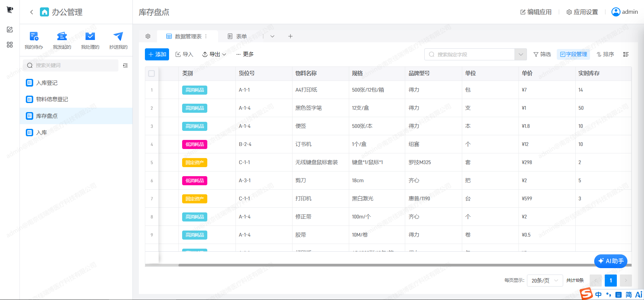The width and height of the screenshot is (644, 300).
Task: Open the 办公管理 home icon
Action: [44, 12]
